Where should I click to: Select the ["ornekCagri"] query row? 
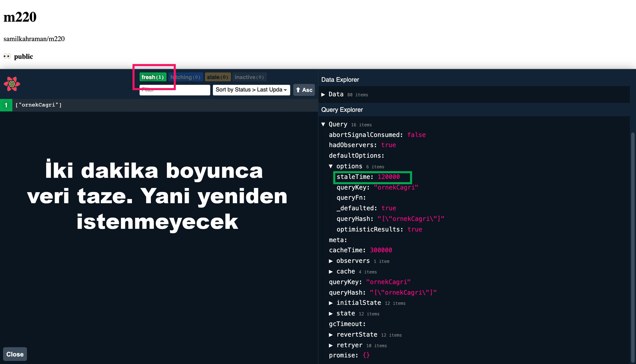click(x=159, y=105)
